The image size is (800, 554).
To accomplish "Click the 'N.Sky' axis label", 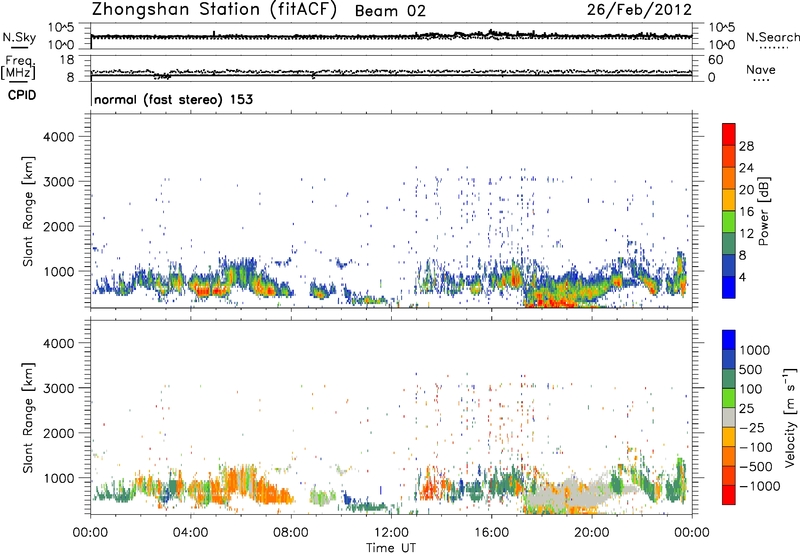I will (19, 37).
